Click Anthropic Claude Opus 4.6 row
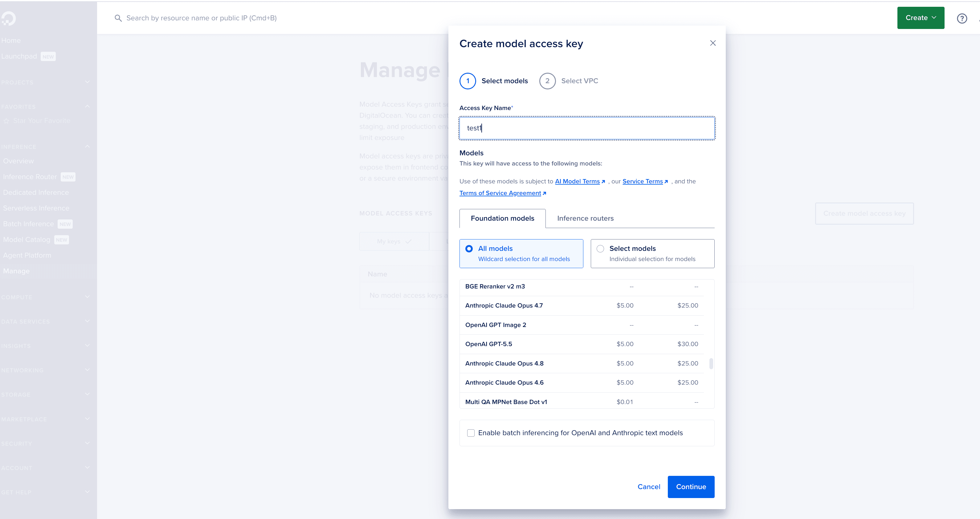980x519 pixels. click(581, 382)
